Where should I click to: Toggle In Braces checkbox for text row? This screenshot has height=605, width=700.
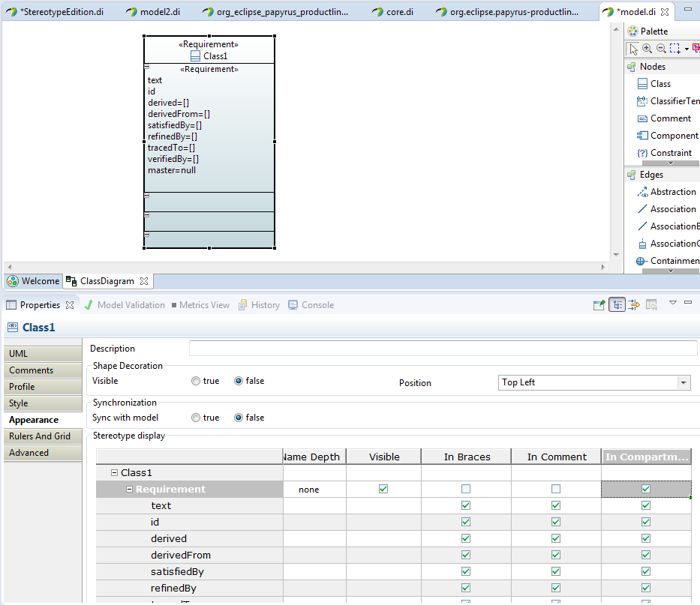click(466, 505)
